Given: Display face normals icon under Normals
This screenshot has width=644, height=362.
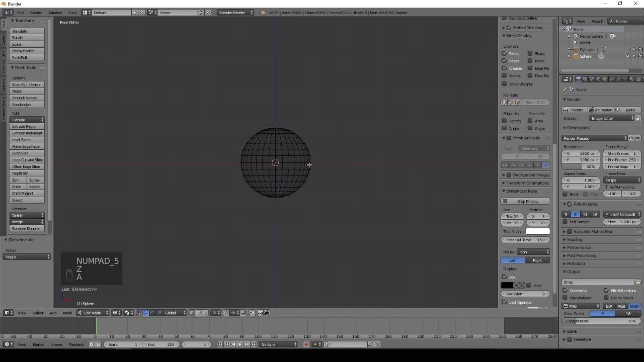Looking at the screenshot, I should [x=517, y=102].
